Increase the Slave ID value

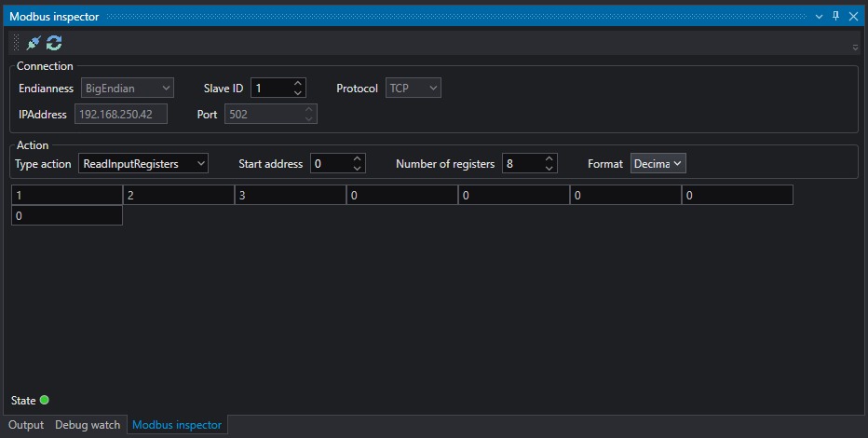pyautogui.click(x=297, y=83)
